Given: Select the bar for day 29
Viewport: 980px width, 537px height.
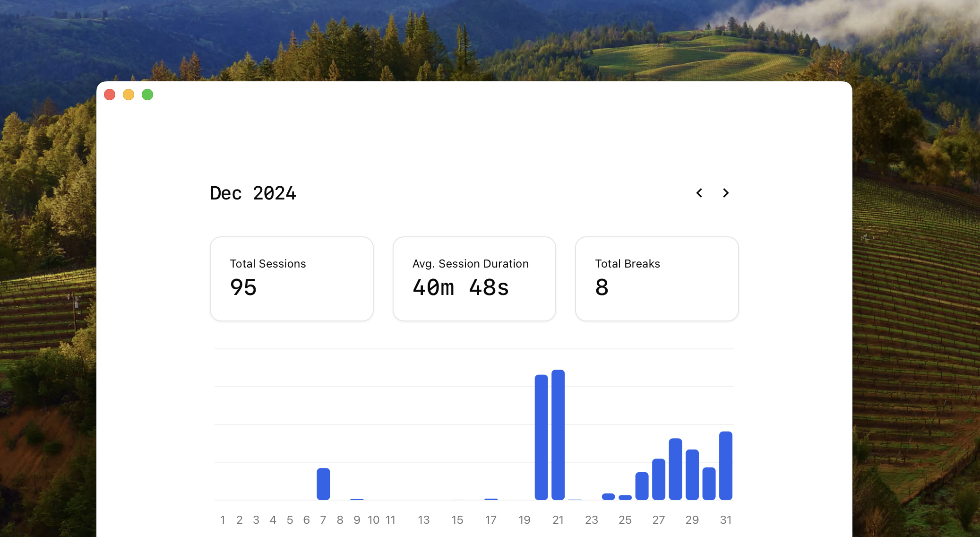Looking at the screenshot, I should (692, 474).
